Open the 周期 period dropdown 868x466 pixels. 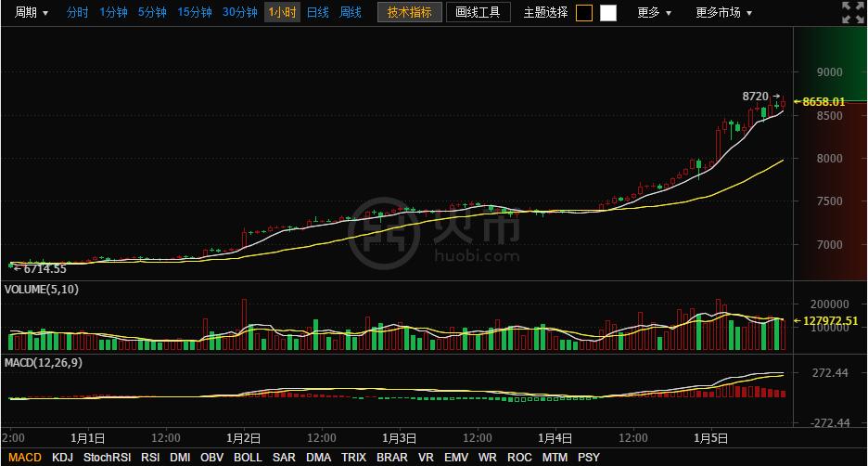click(32, 12)
